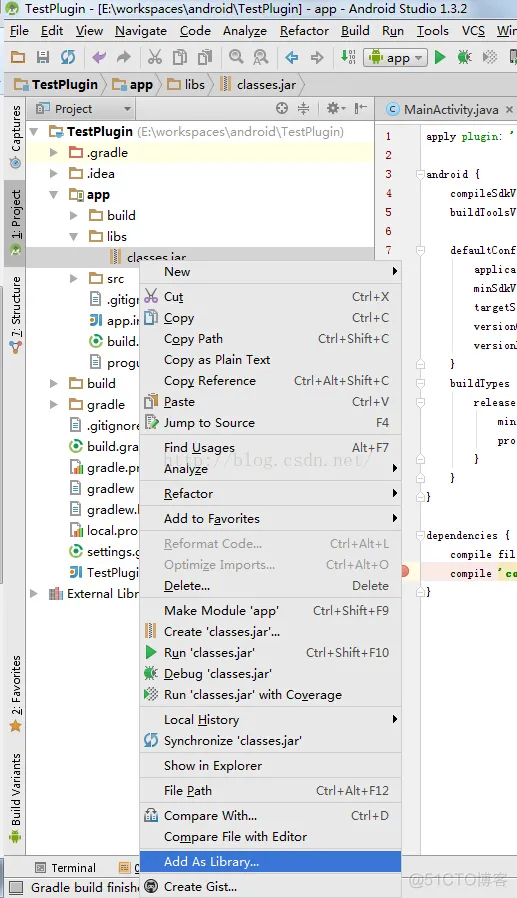Open the New submenu

click(x=270, y=271)
